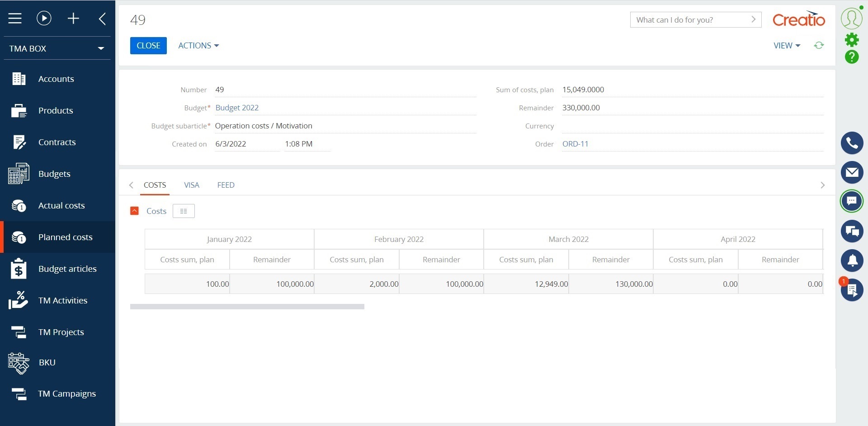Open the main navigation hamburger menu
The width and height of the screenshot is (868, 426).
15,18
